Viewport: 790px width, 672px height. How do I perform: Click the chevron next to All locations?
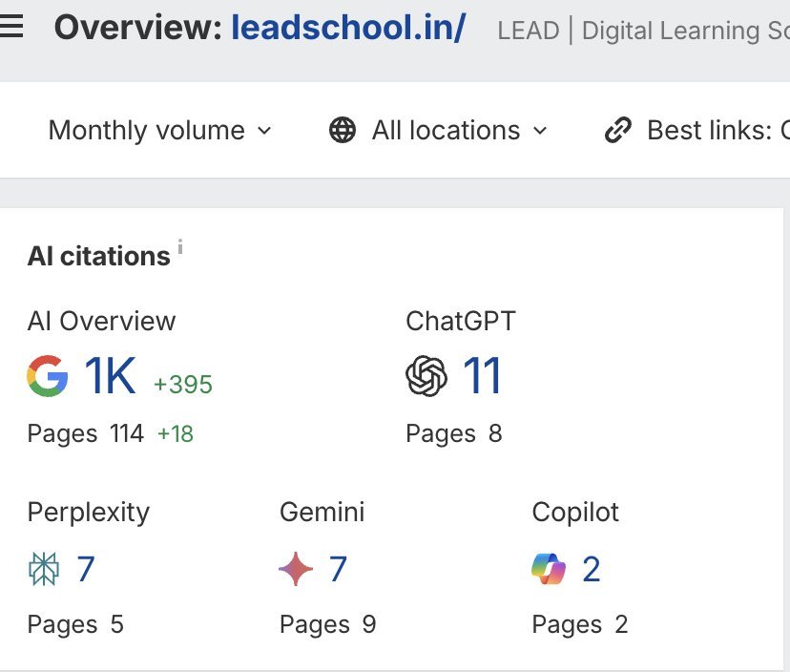tap(540, 131)
